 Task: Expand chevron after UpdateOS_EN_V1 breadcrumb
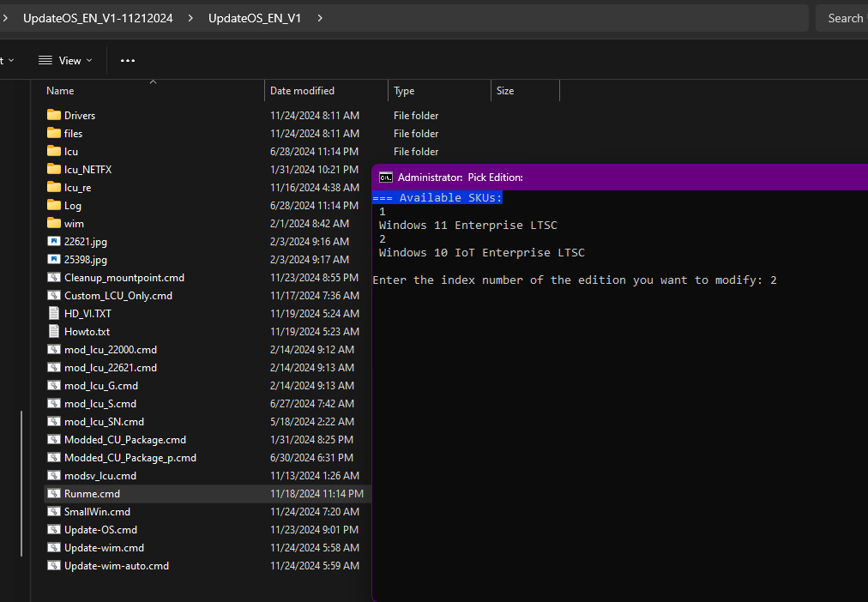tap(320, 18)
